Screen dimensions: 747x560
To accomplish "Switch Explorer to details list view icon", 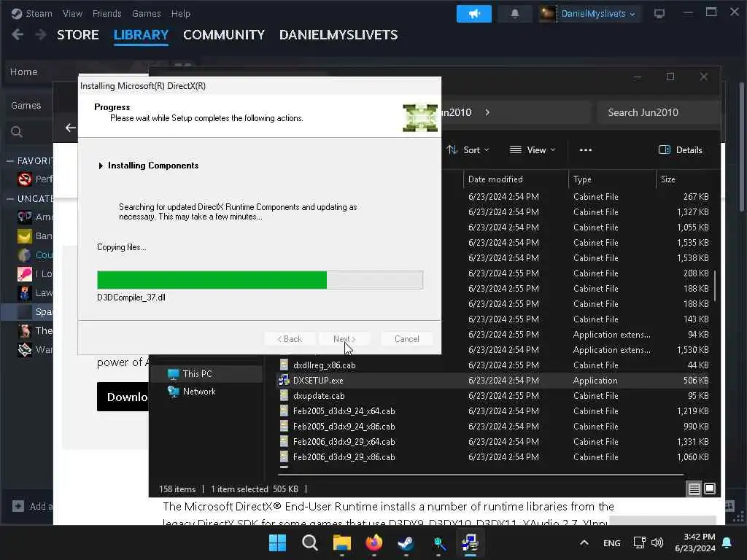I will coord(694,489).
